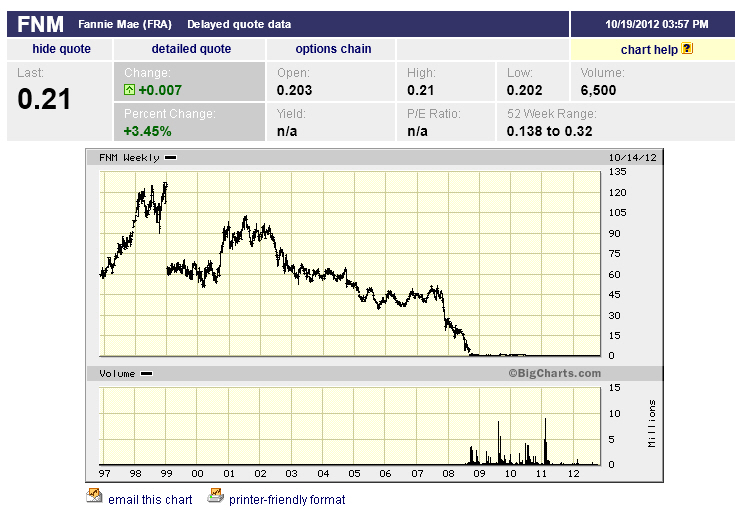Click the 08 year axis label
The width and height of the screenshot is (735, 510).
[448, 473]
